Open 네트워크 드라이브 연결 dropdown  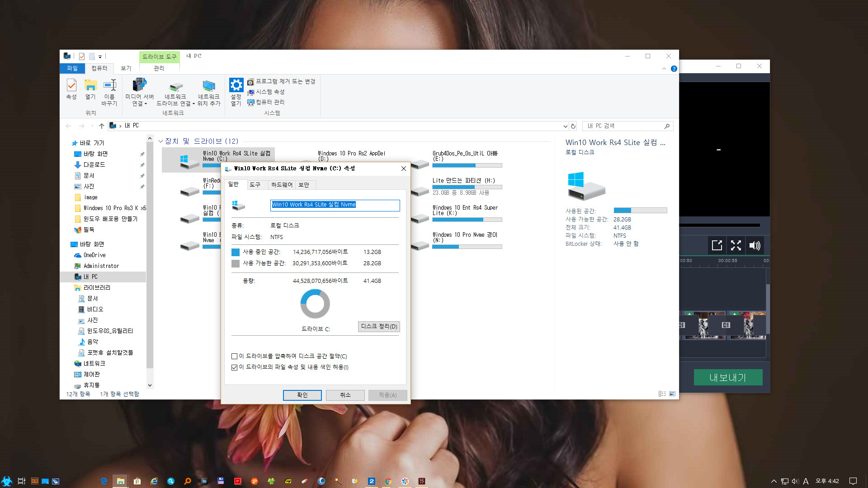(175, 93)
